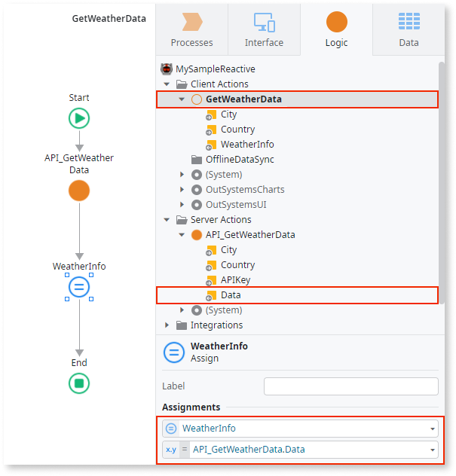Image resolution: width=456 pixels, height=476 pixels.
Task: Click the APIKey input parameter
Action: pyautogui.click(x=235, y=280)
